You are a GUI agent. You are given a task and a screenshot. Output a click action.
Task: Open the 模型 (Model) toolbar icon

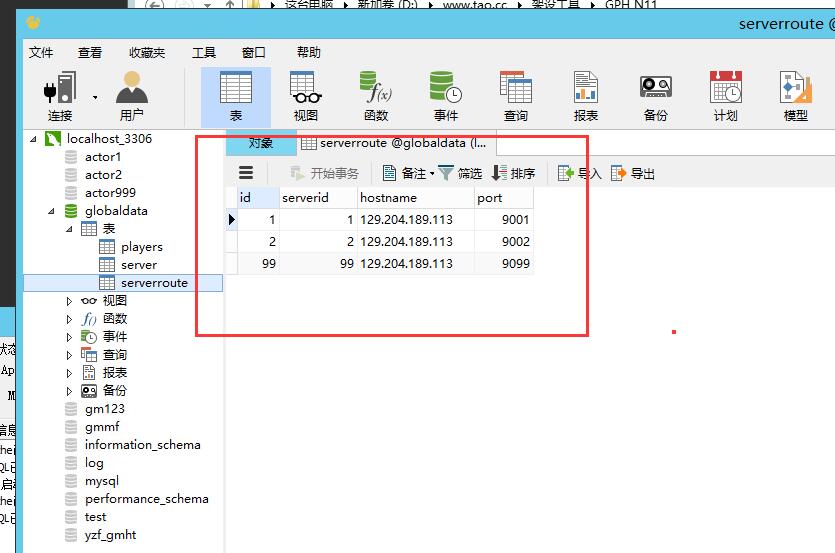point(795,95)
